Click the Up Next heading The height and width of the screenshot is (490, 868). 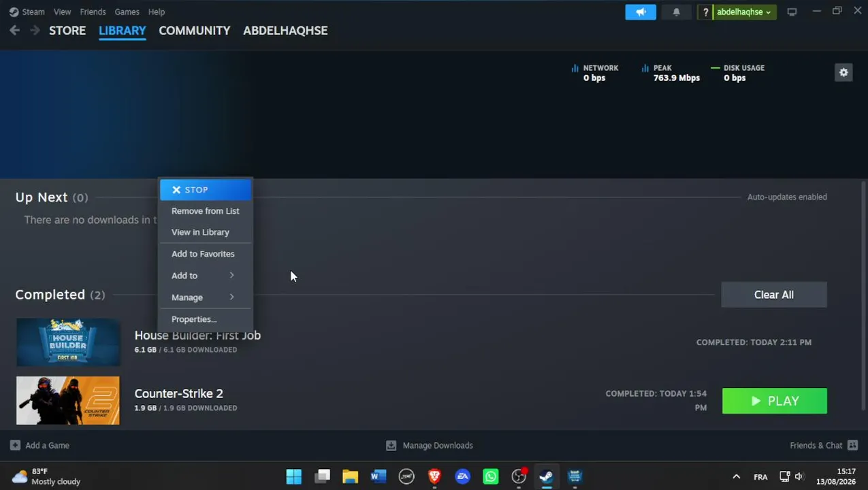pos(42,197)
